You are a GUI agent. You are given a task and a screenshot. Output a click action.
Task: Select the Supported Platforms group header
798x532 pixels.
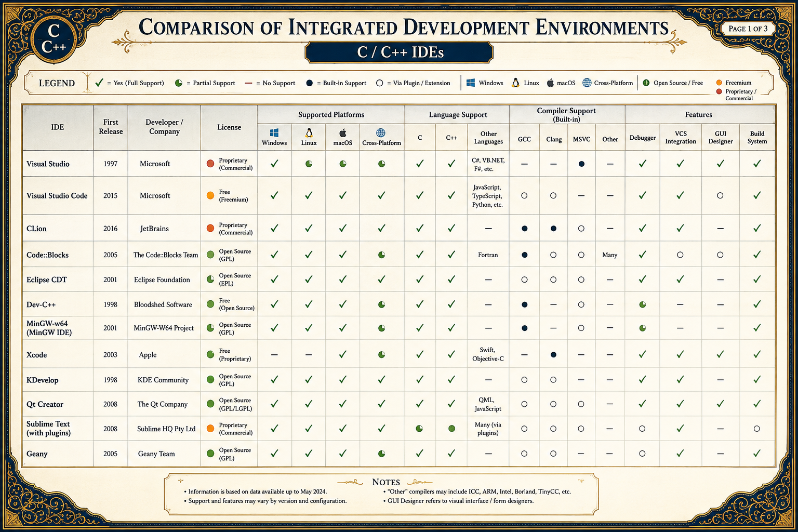click(331, 114)
